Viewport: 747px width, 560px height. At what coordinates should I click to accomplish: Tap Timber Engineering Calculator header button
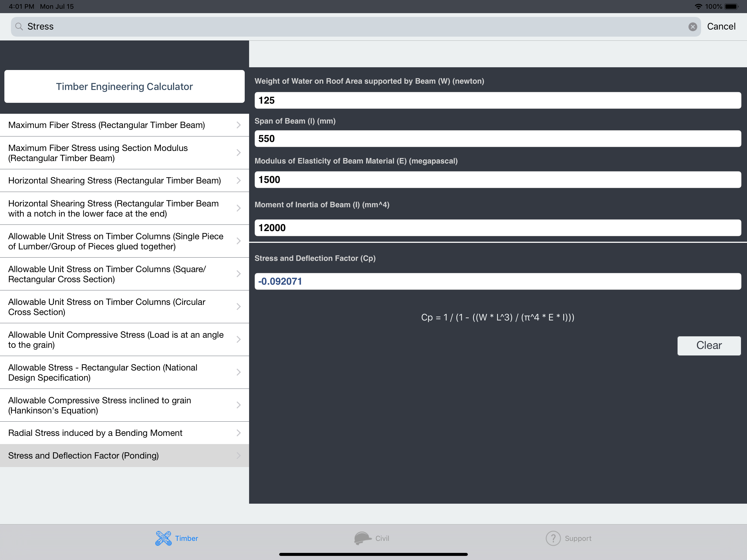tap(124, 86)
